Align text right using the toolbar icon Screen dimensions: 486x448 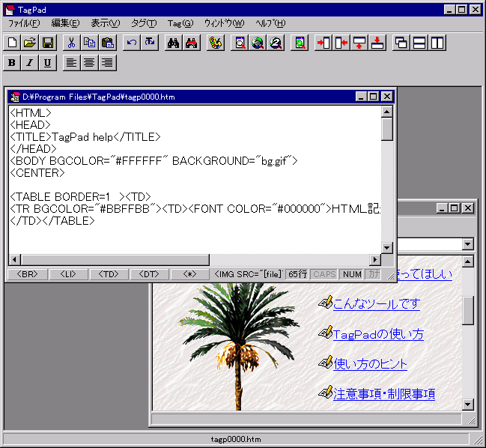click(x=108, y=63)
